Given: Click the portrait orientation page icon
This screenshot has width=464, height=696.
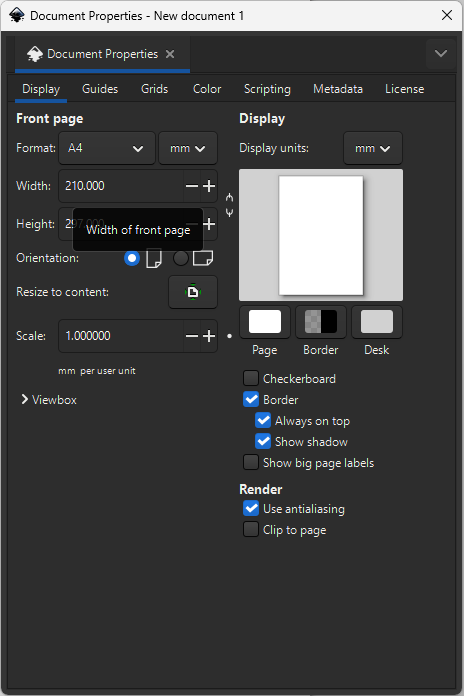Looking at the screenshot, I should click(154, 258).
